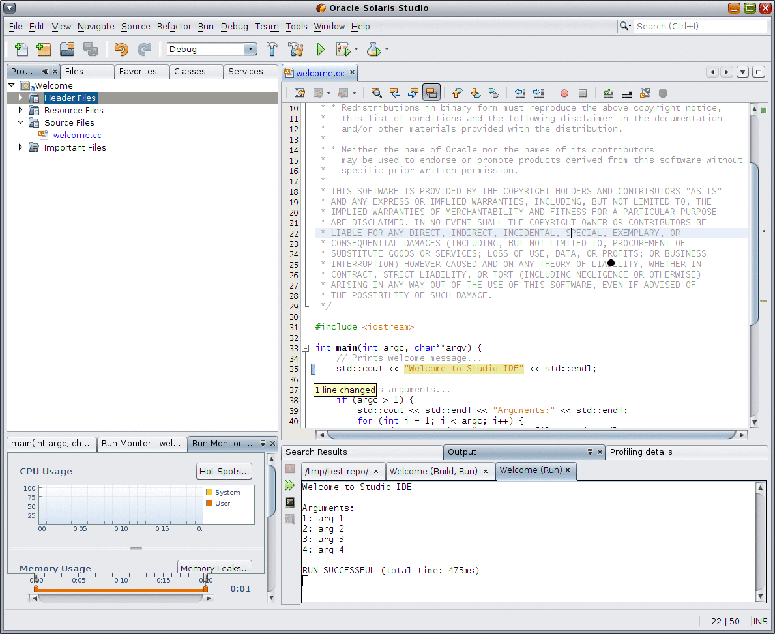Close the Welcome (Run) output tab
Viewport: 775px width, 634px height.
click(x=568, y=470)
